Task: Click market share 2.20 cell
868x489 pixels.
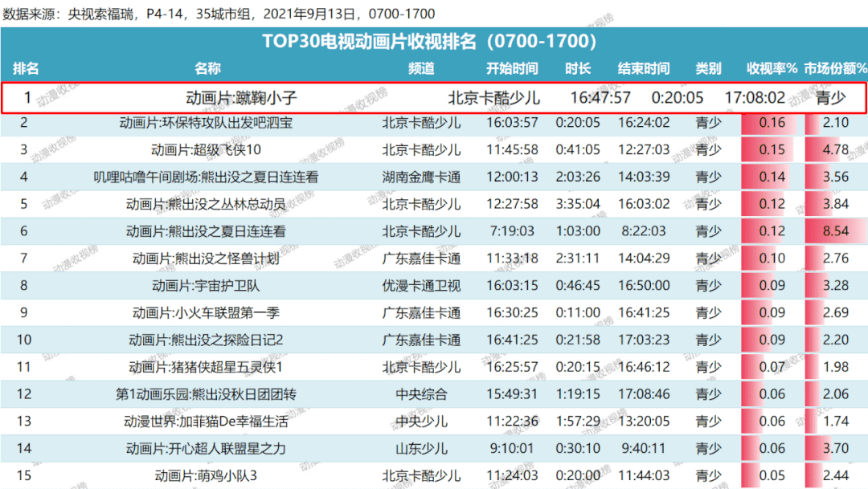Action: (836, 340)
